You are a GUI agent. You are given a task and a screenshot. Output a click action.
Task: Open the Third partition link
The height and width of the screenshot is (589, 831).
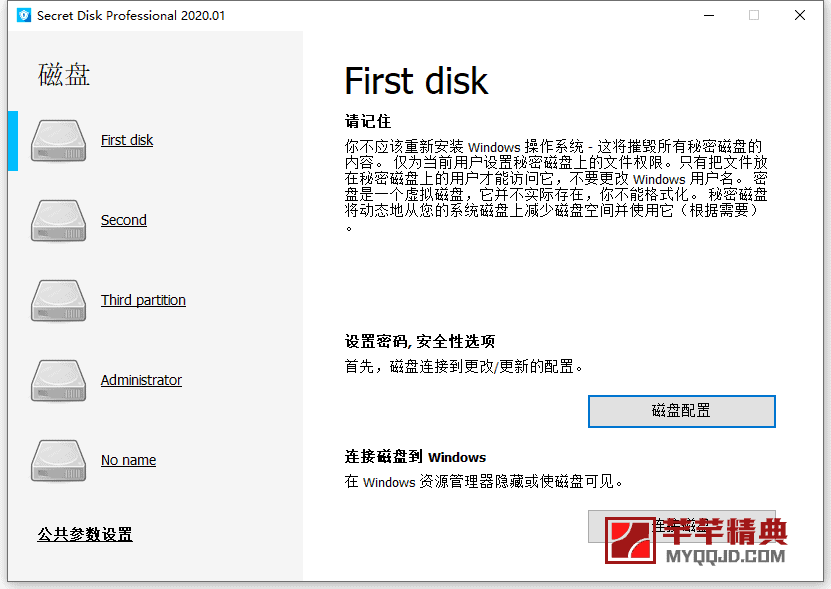(x=143, y=300)
